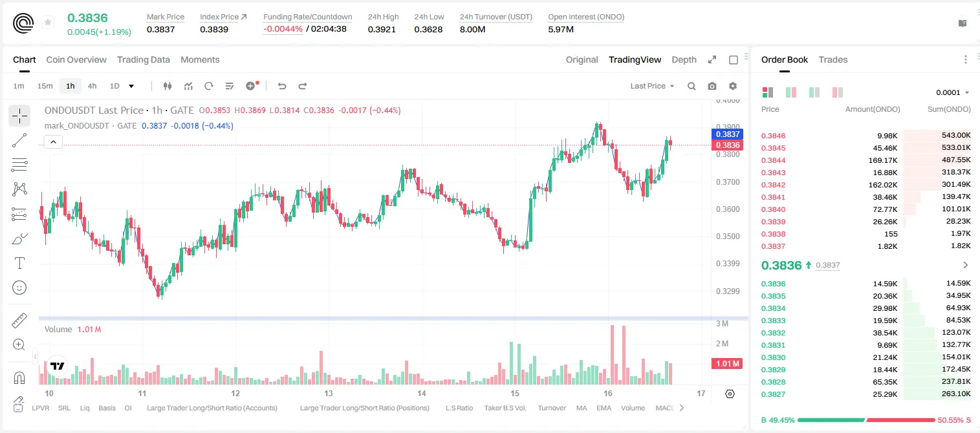
Task: Switch to the Trades tab
Action: [x=833, y=59]
